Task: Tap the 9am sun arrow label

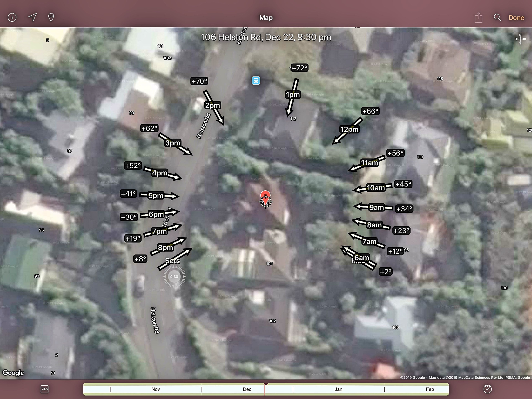Action: click(376, 207)
